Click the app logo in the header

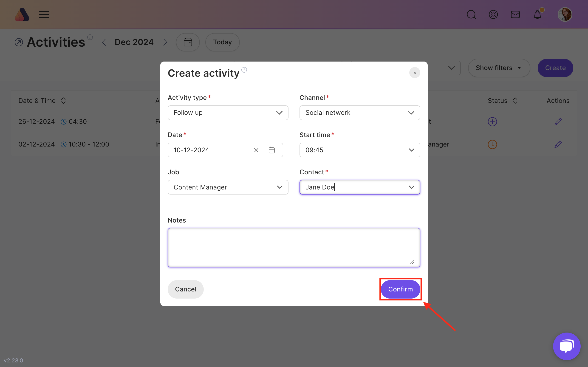click(22, 14)
